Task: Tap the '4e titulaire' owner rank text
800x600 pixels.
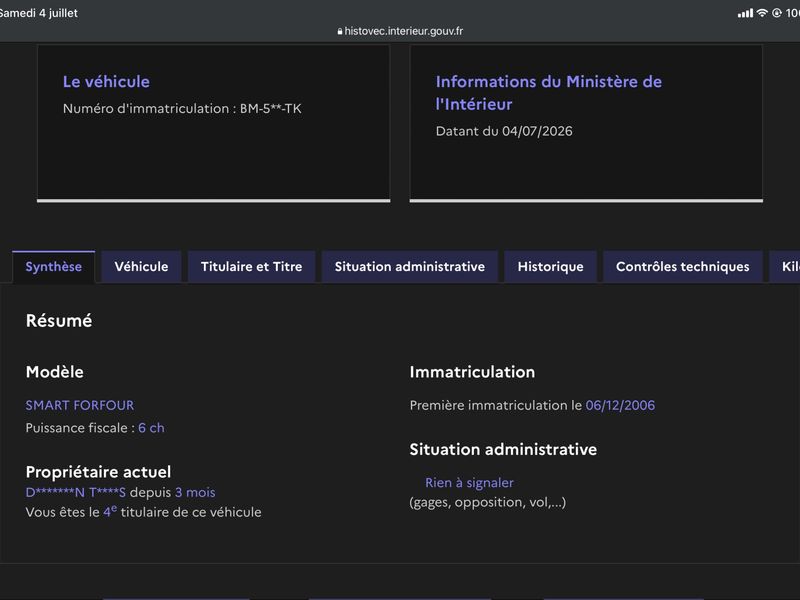Action: pos(137,512)
